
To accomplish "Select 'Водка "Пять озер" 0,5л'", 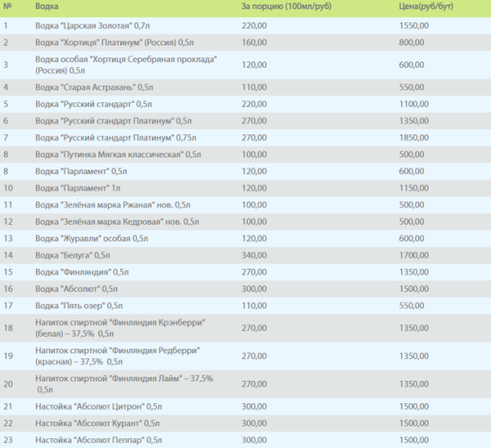I will pyautogui.click(x=79, y=305).
